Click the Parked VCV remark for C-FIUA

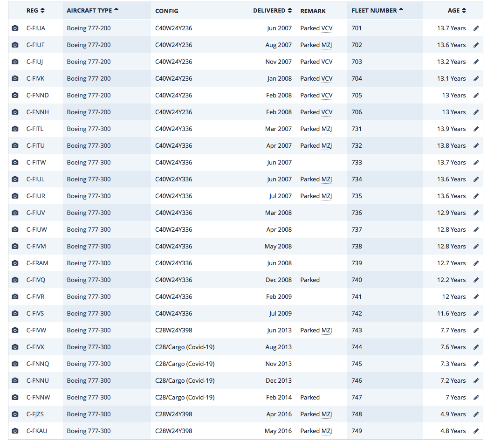tap(316, 28)
